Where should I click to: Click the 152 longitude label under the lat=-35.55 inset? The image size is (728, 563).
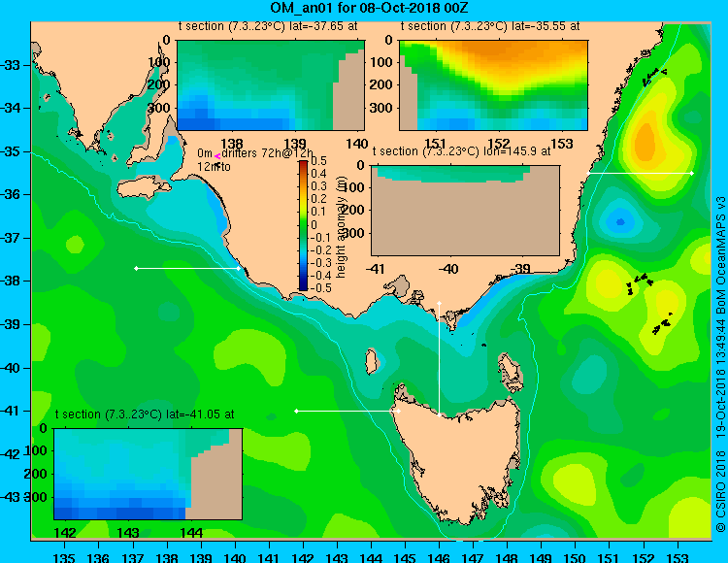coord(499,144)
